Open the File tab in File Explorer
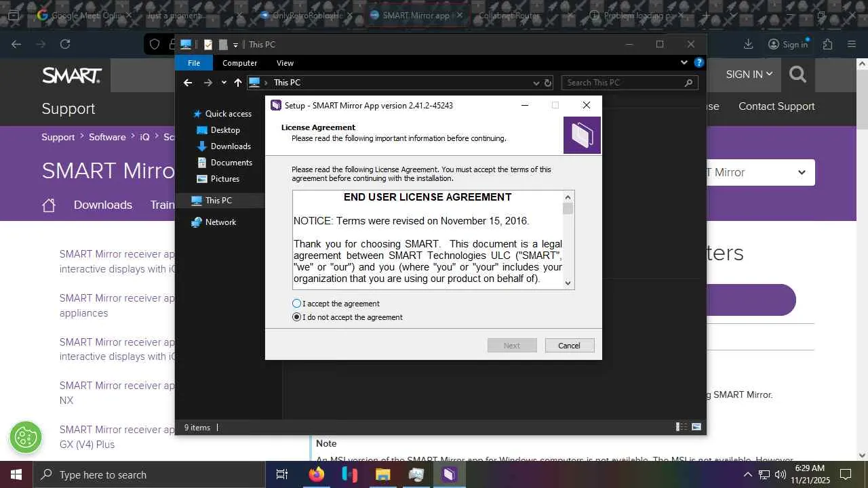Image resolution: width=868 pixels, height=488 pixels. click(x=194, y=63)
